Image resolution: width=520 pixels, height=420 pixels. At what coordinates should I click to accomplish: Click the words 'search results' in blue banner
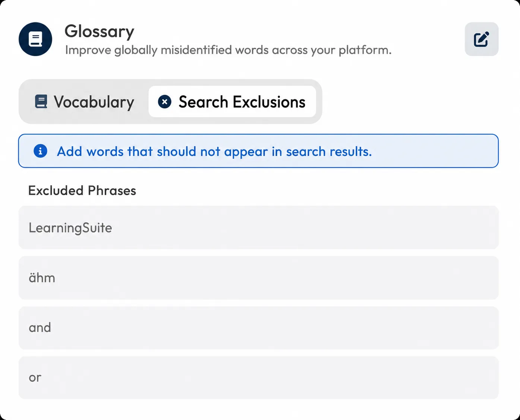click(329, 152)
